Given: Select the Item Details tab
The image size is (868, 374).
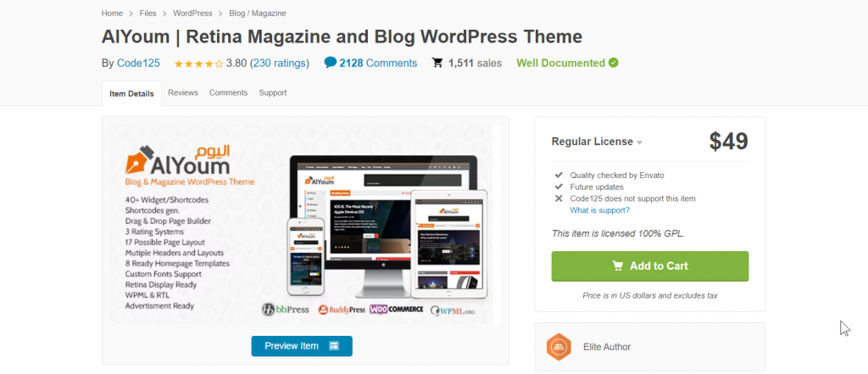Looking at the screenshot, I should coord(131,93).
